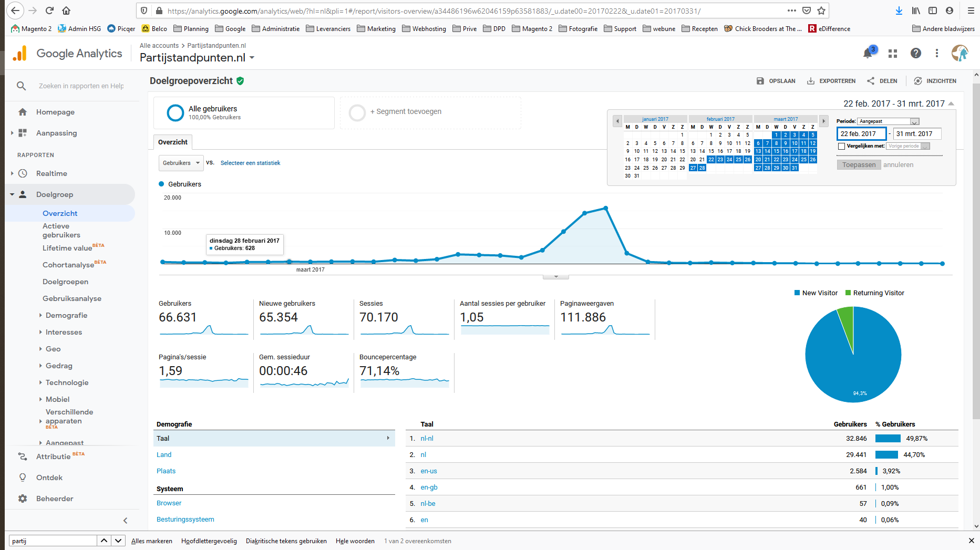Close the find bar
Screen dimensions: 980x550
(971, 541)
